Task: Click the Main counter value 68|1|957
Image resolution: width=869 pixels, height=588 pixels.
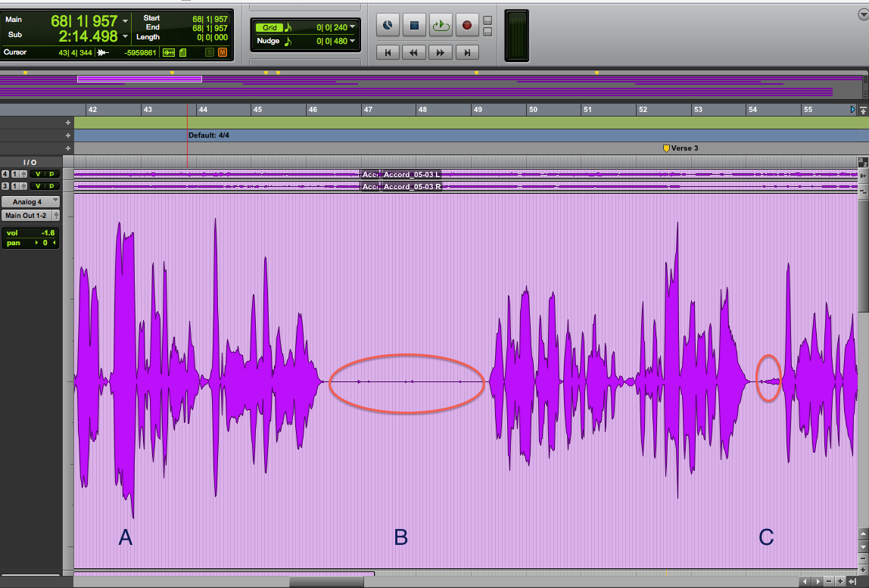Action: pos(84,21)
